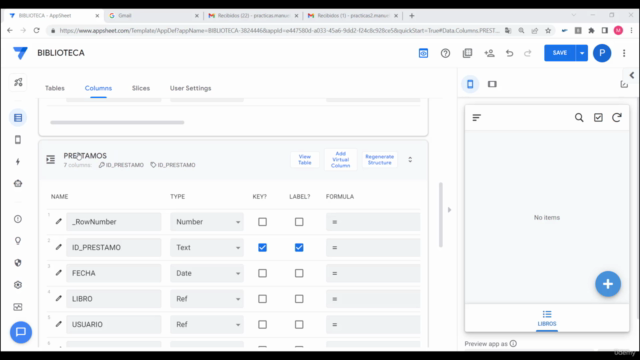Switch preview to tablet view
Image resolution: width=640 pixels, height=360 pixels.
tap(492, 84)
